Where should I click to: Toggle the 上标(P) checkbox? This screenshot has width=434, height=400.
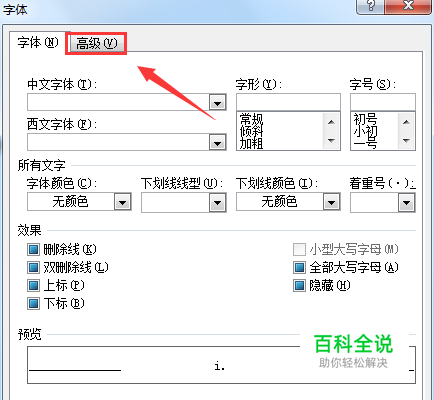click(33, 285)
